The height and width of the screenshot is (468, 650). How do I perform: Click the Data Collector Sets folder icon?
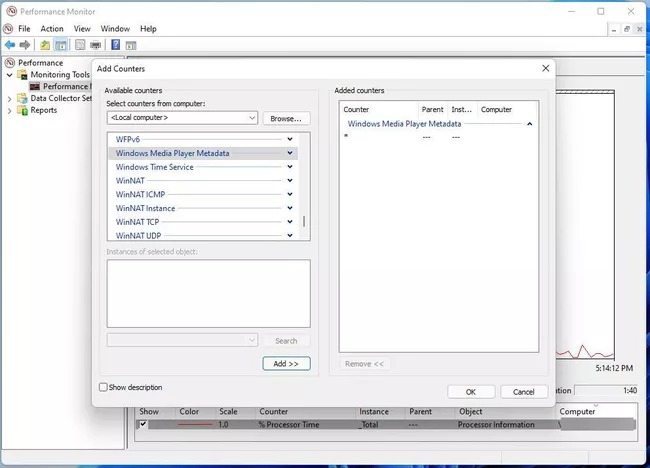click(x=22, y=98)
